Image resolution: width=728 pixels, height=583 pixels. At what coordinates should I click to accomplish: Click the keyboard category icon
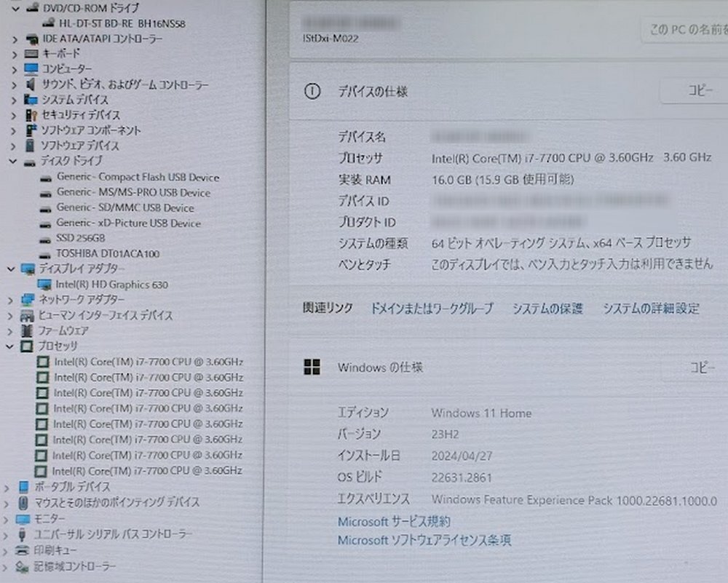(x=31, y=55)
